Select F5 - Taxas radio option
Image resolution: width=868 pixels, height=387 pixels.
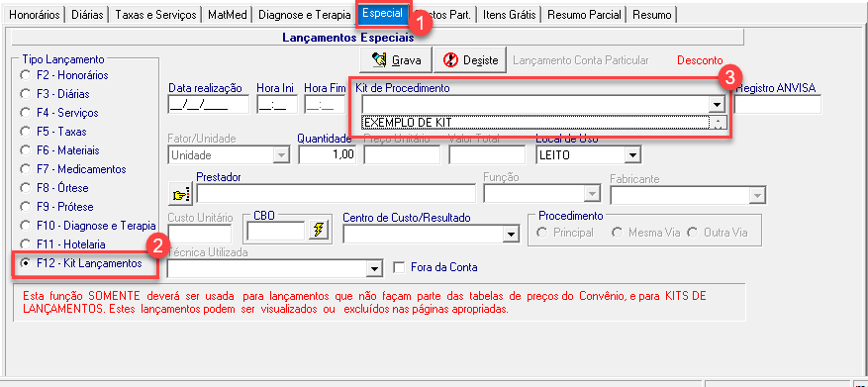point(25,132)
